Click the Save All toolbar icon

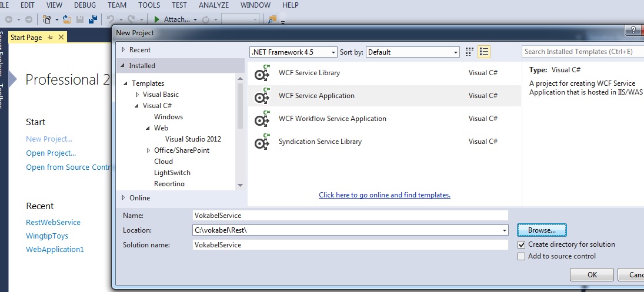[x=94, y=19]
